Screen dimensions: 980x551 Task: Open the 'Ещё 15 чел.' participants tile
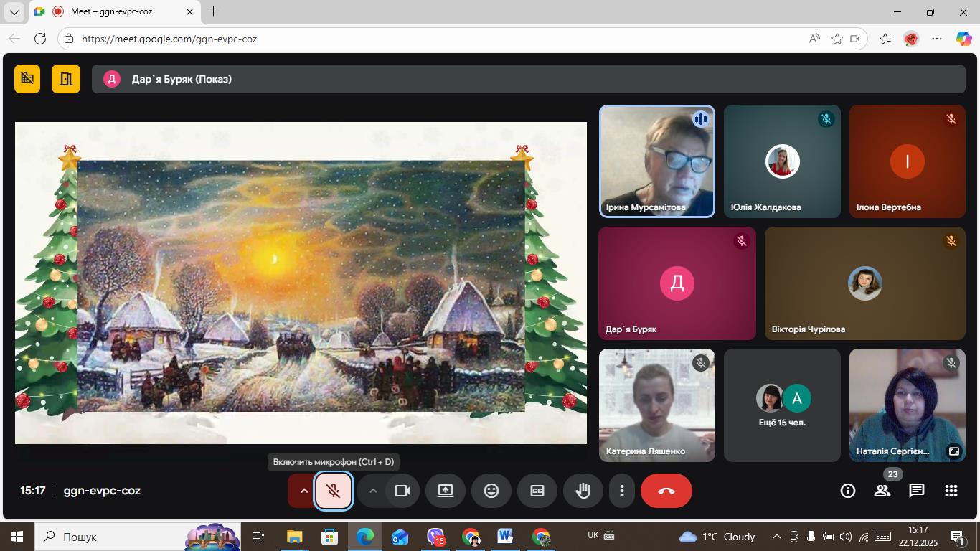(x=782, y=405)
